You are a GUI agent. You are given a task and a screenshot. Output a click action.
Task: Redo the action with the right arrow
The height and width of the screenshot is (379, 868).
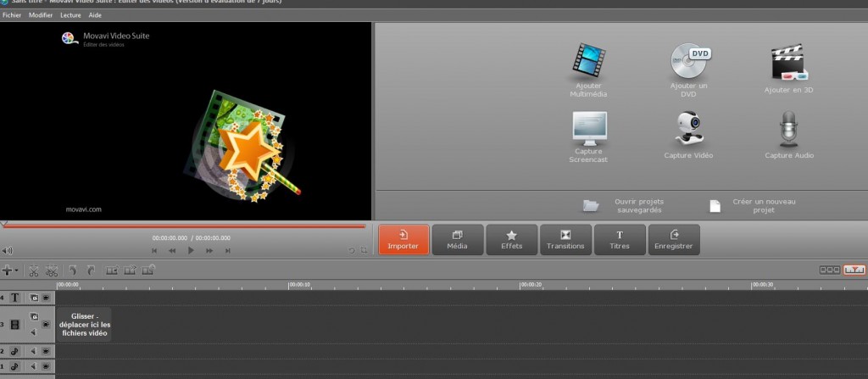(91, 270)
